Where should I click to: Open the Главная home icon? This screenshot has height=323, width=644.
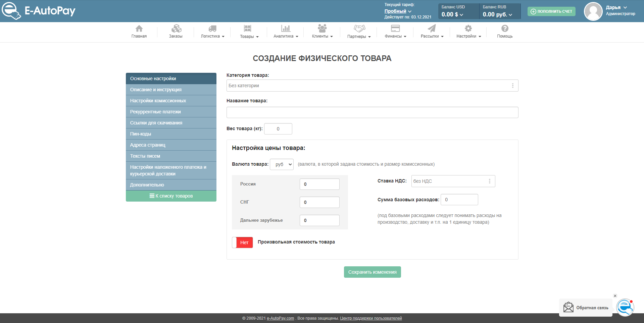point(139,29)
